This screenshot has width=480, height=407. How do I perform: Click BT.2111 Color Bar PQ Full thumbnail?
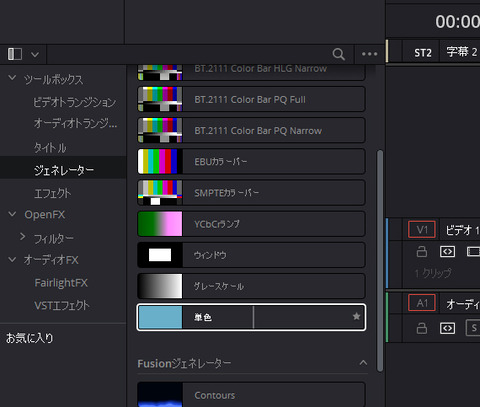[x=160, y=99]
